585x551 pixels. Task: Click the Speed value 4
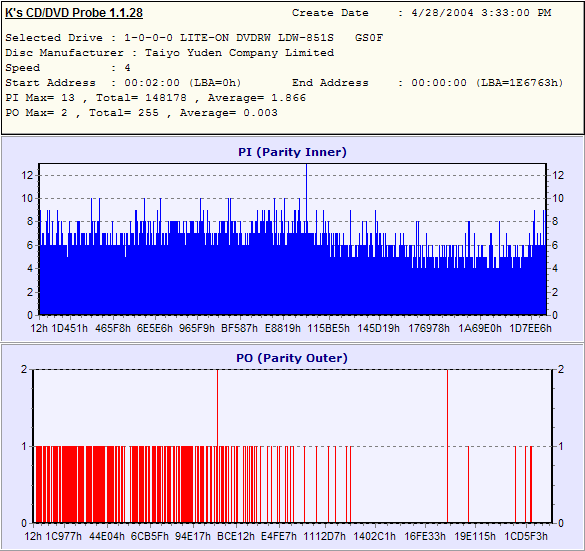(x=128, y=68)
